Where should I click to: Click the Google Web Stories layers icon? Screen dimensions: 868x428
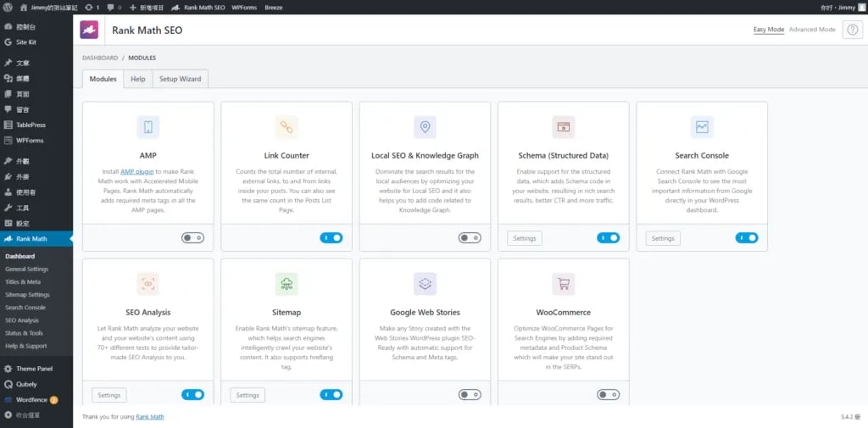coord(425,284)
